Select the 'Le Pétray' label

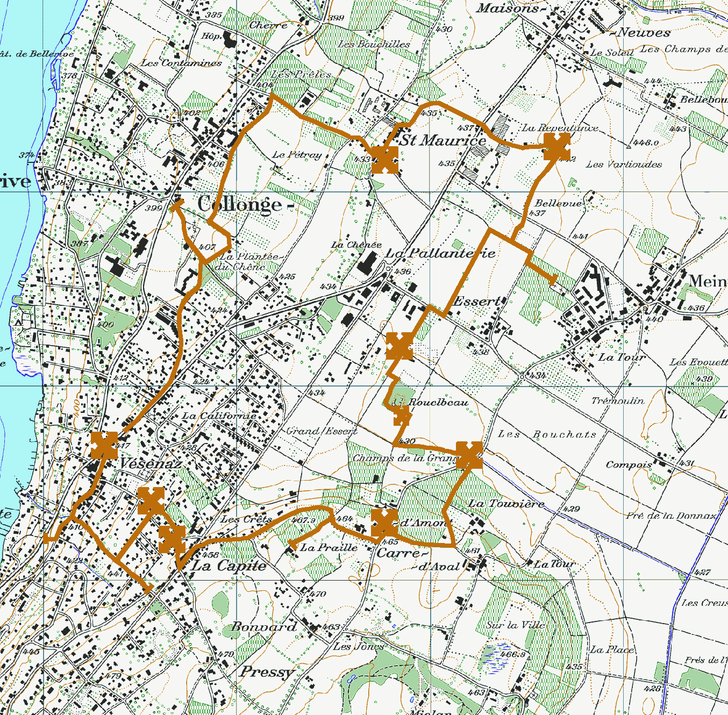pyautogui.click(x=297, y=155)
